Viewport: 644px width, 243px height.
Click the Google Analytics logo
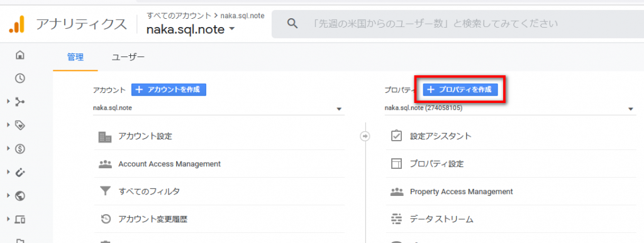[17, 24]
